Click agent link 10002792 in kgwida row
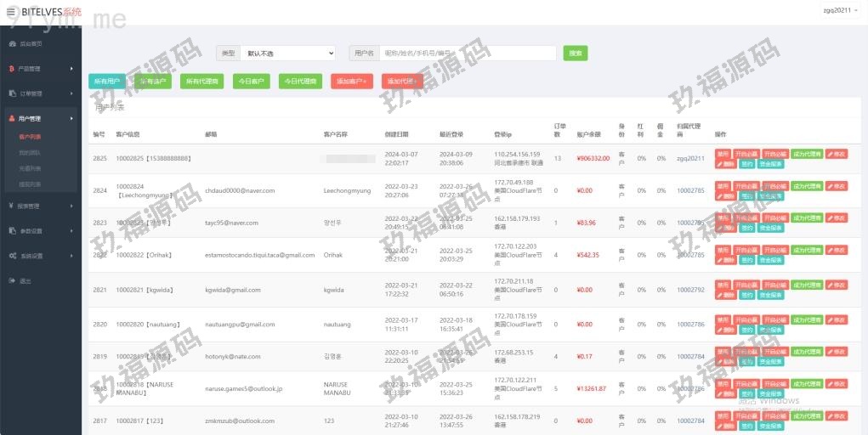This screenshot has height=435, width=868. 690,290
